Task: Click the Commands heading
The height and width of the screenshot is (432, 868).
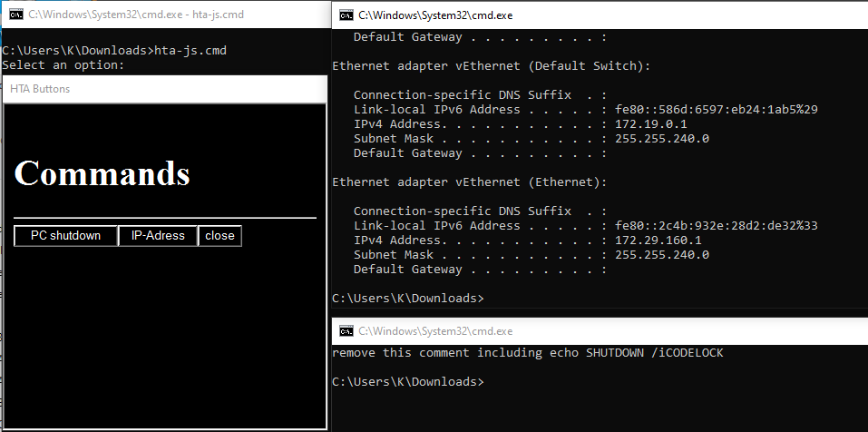Action: point(102,172)
